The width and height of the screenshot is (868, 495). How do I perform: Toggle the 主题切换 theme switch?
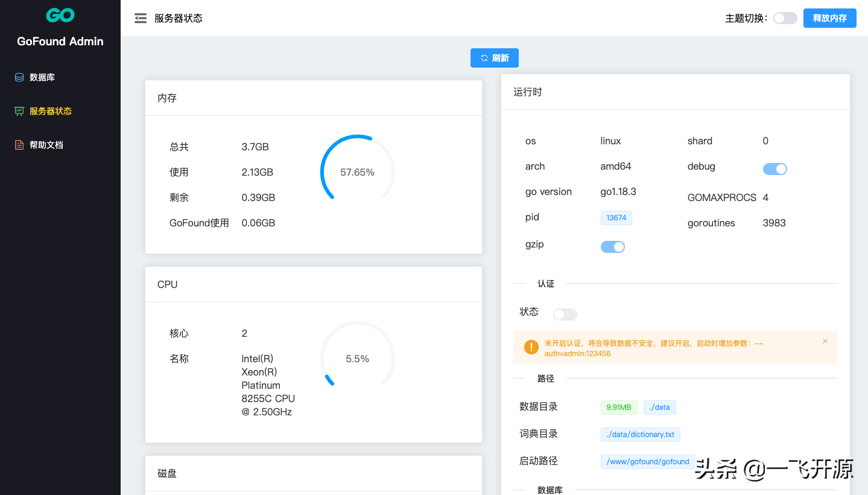click(785, 18)
